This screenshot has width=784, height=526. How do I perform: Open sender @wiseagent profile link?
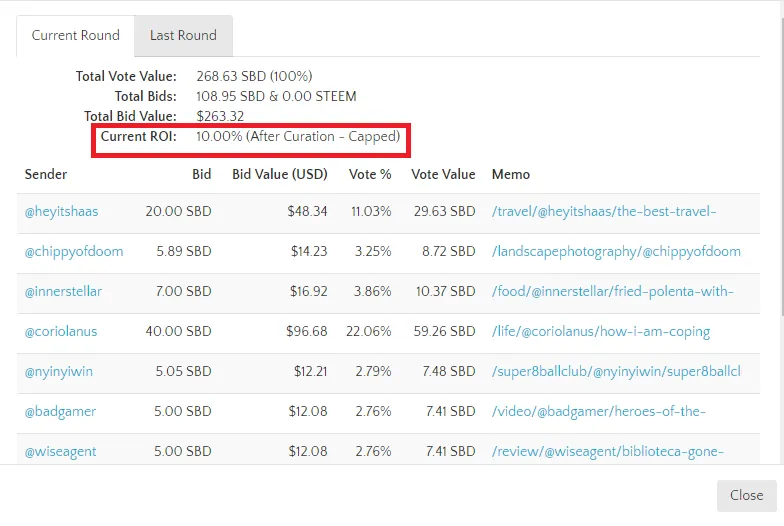[60, 452]
